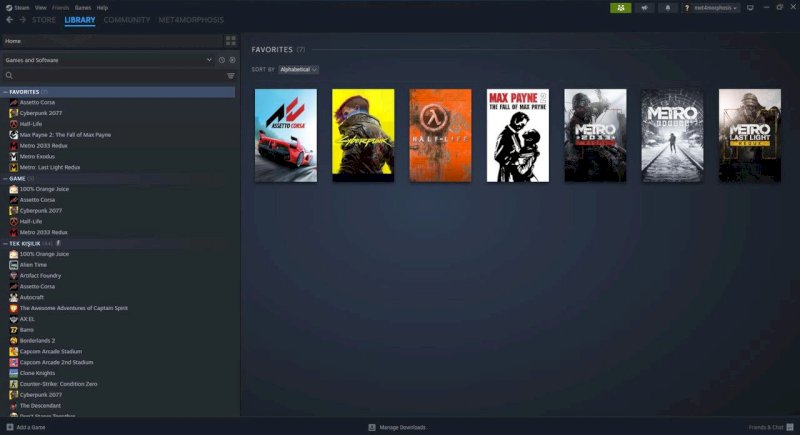
Task: Select Metro Exodus in the sidebar list
Action: coord(37,157)
